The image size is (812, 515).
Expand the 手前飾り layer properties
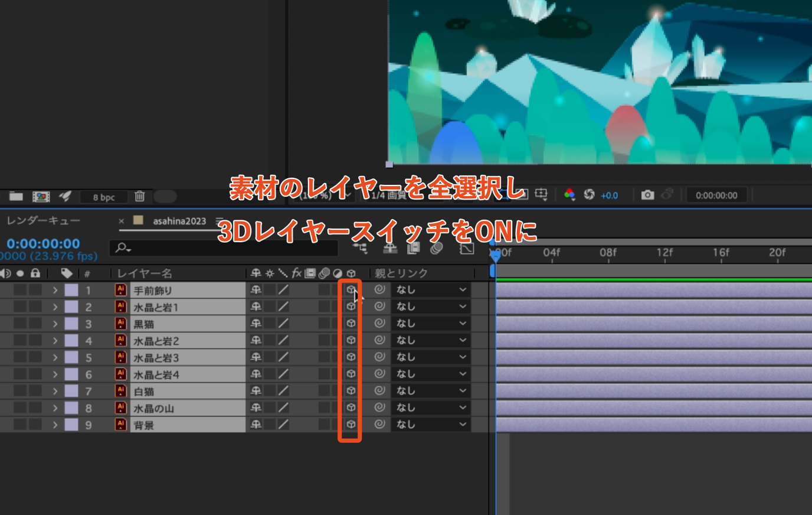coord(55,290)
